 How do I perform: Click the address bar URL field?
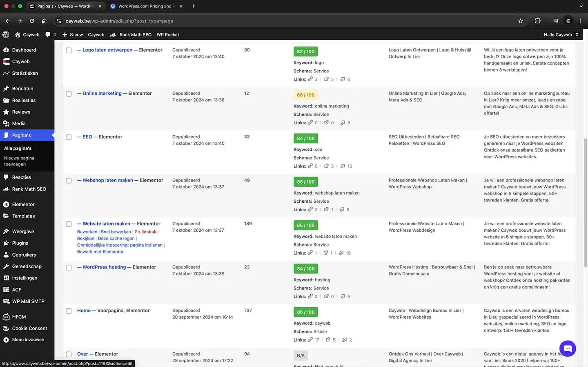tap(286, 21)
